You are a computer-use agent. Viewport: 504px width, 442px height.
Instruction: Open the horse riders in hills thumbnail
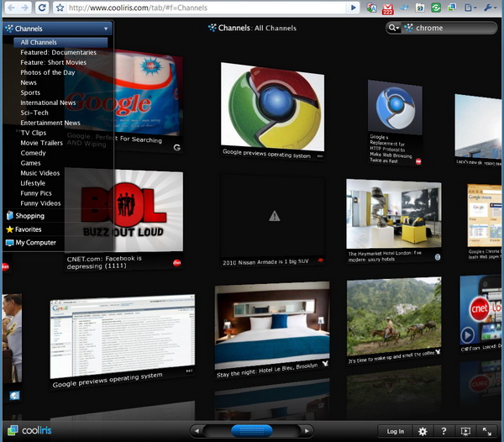click(x=394, y=317)
